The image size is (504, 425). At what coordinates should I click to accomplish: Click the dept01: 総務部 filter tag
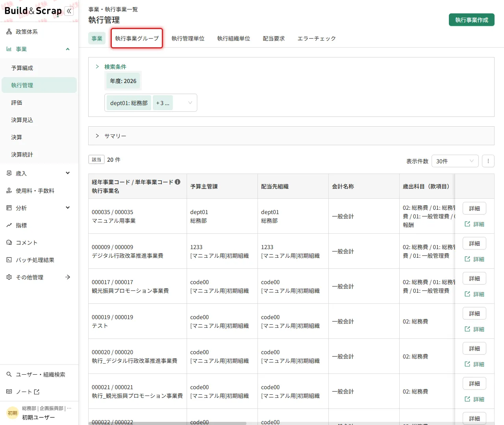point(129,103)
